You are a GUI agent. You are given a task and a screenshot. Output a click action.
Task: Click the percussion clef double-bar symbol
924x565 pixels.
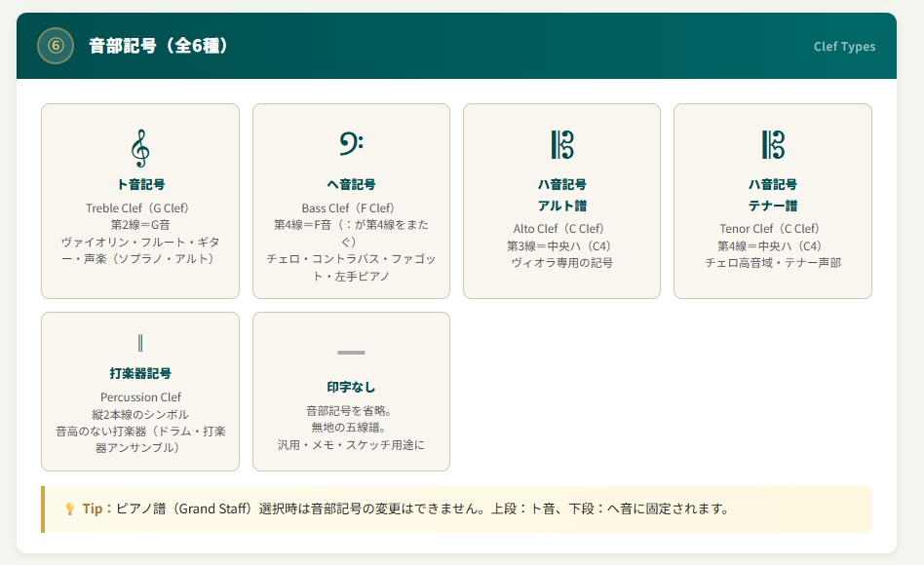[140, 342]
